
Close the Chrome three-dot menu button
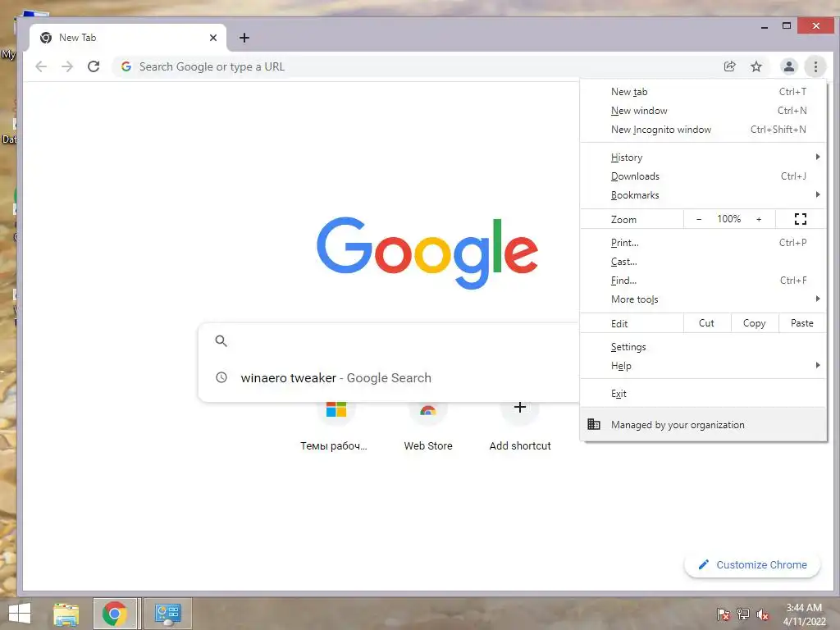(815, 66)
